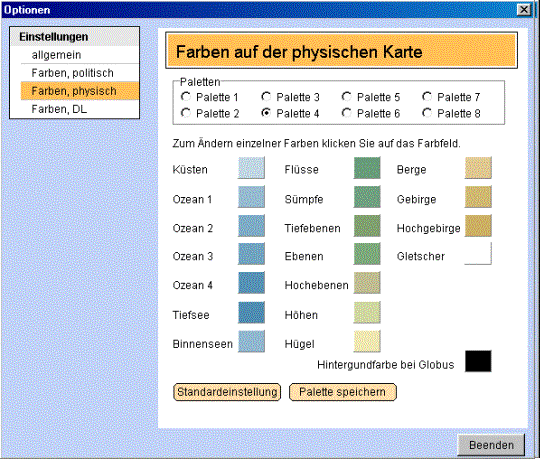This screenshot has width=540, height=459.
Task: Select Palette 7 radio button
Action: coord(427,97)
